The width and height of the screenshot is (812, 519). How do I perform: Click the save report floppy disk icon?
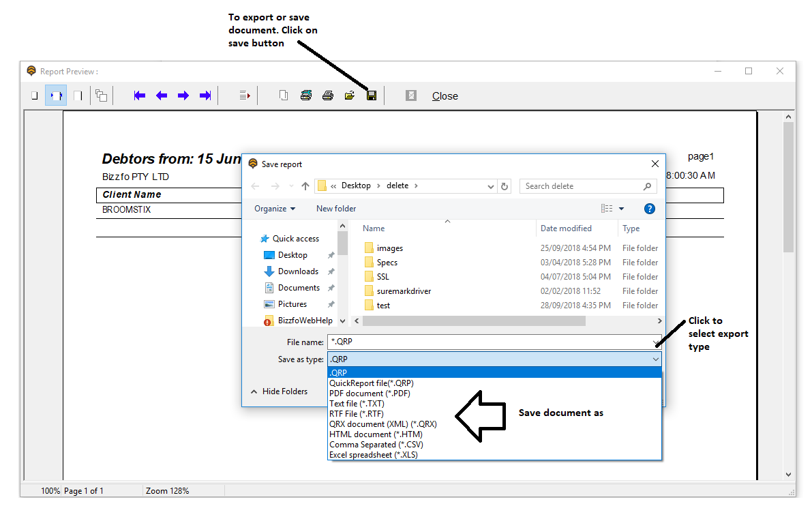pos(372,95)
